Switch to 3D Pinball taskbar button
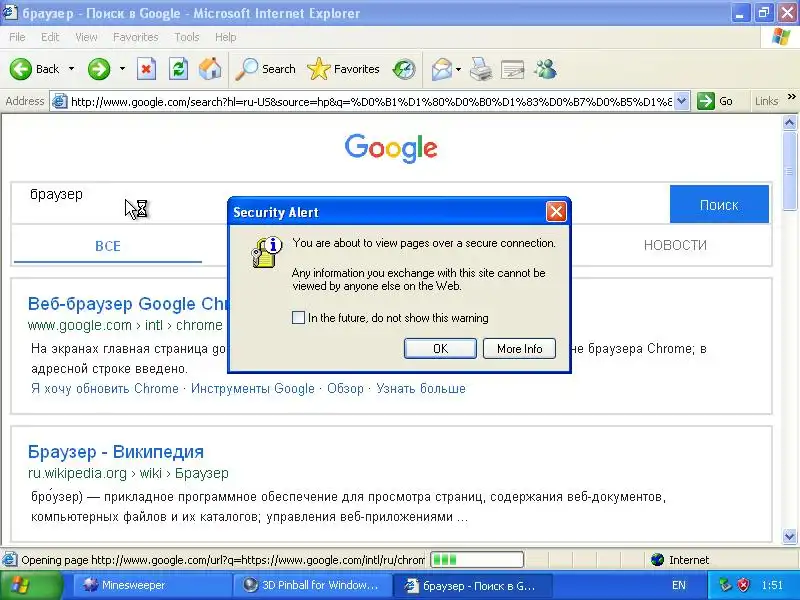800x600 pixels. [x=312, y=585]
